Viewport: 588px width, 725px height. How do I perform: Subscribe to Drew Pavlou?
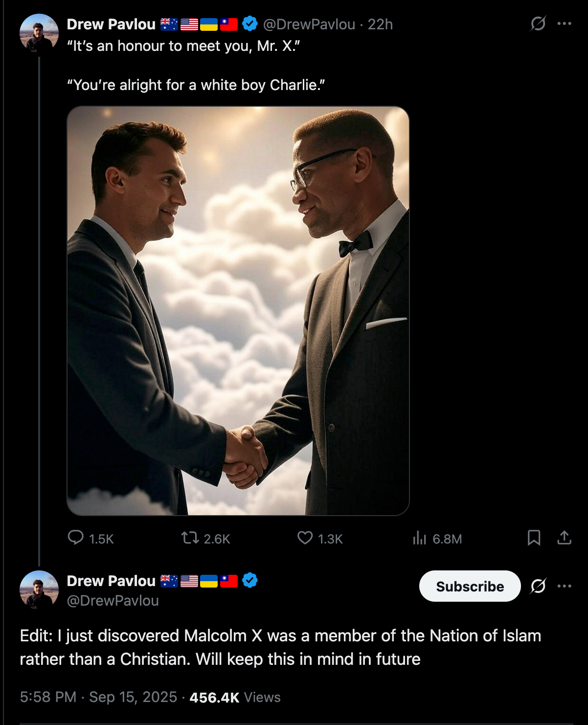pos(470,586)
